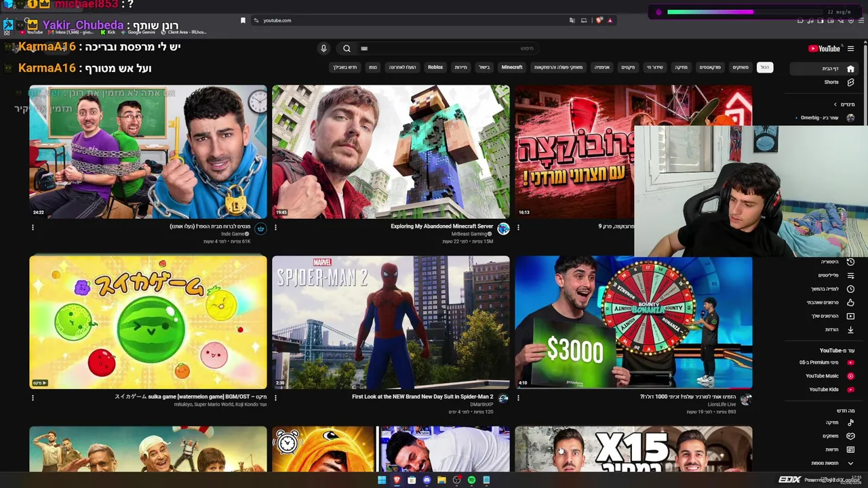
Task: Open options menu for chained school video
Action: click(x=33, y=228)
